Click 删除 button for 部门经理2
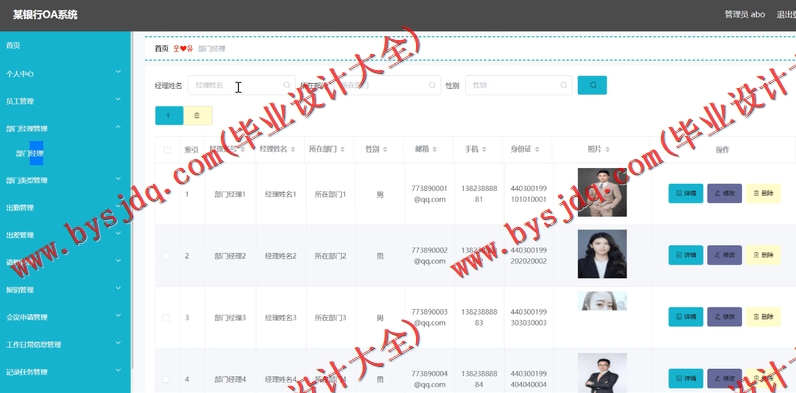 point(763,255)
